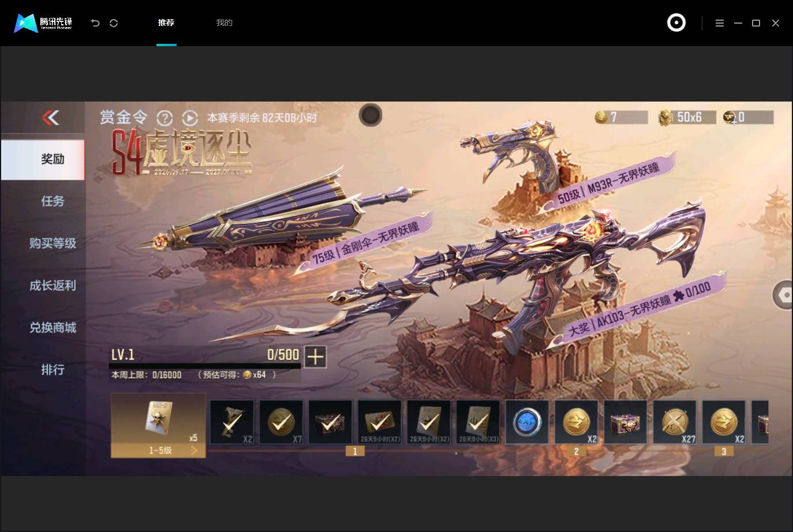This screenshot has width=793, height=532.
Task: Click the gold coin balance showing 7
Action: (x=621, y=117)
